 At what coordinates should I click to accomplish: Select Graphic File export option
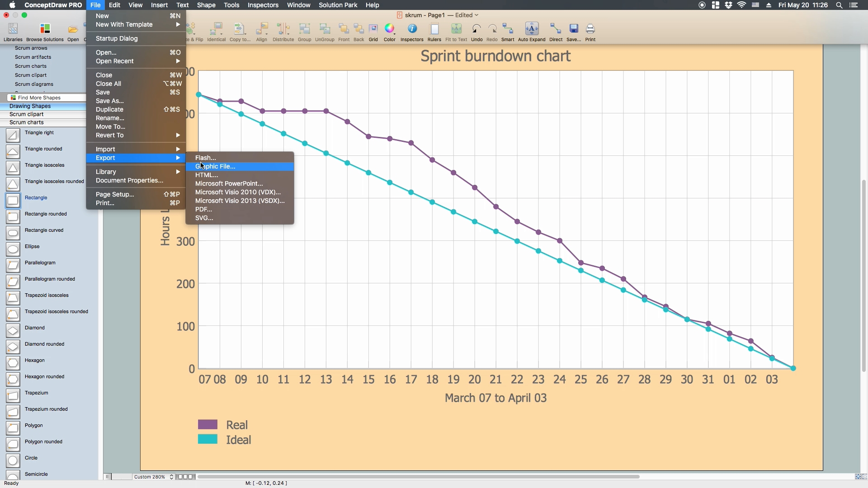pos(215,166)
